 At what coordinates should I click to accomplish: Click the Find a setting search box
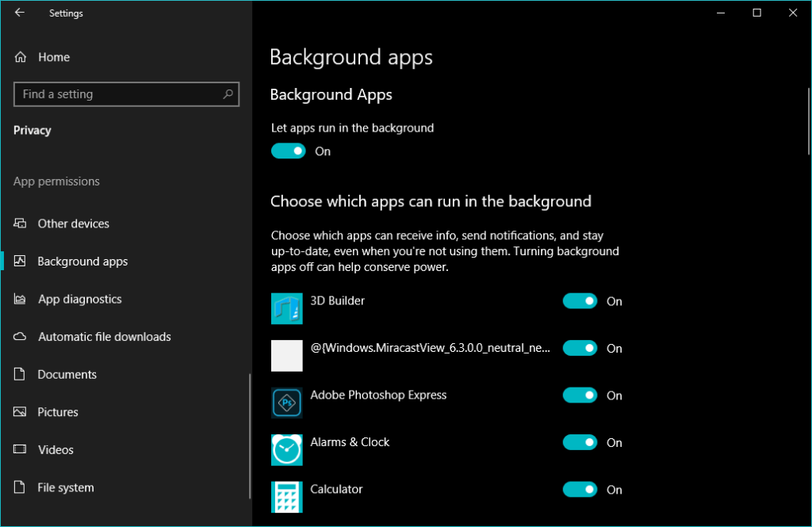pyautogui.click(x=126, y=94)
